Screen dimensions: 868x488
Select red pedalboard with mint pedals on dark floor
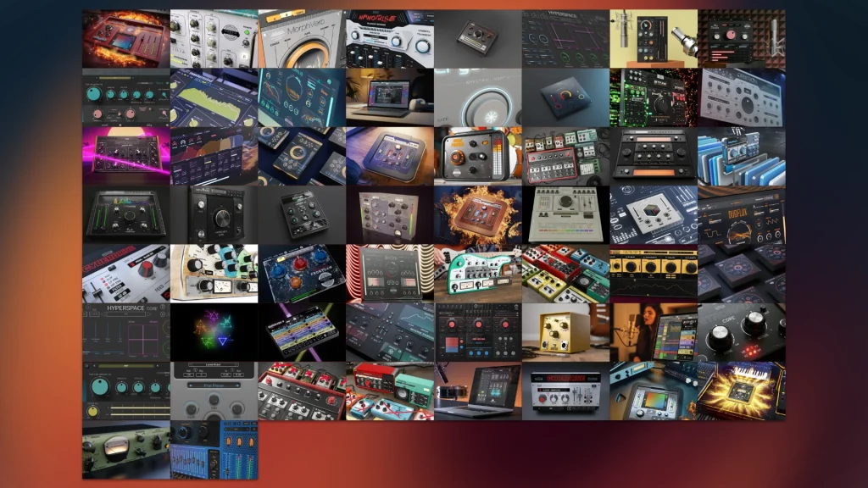click(x=565, y=156)
